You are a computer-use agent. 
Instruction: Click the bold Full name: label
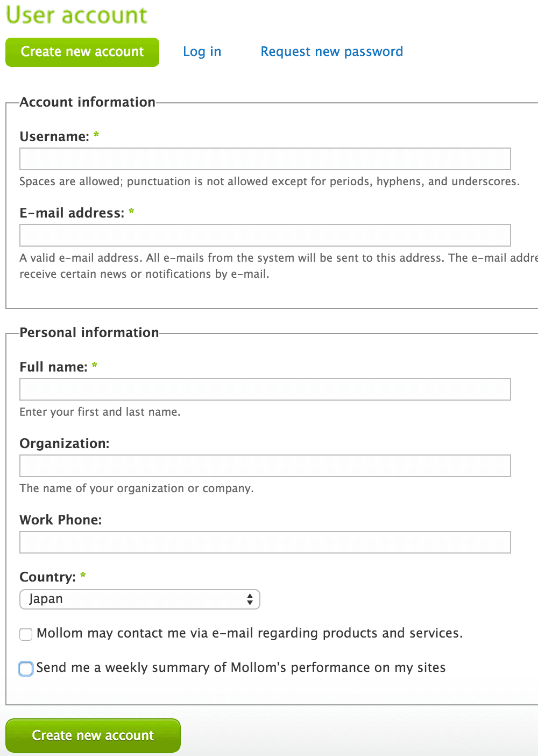pos(53,367)
